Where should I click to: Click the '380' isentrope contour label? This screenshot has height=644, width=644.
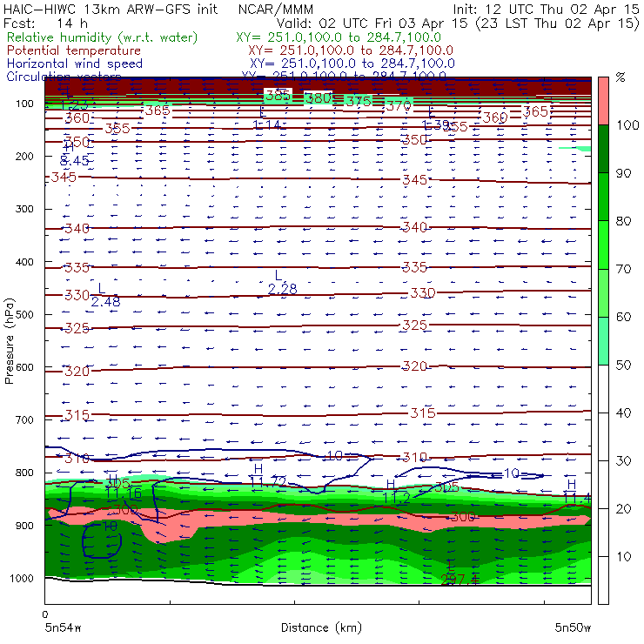pos(319,98)
